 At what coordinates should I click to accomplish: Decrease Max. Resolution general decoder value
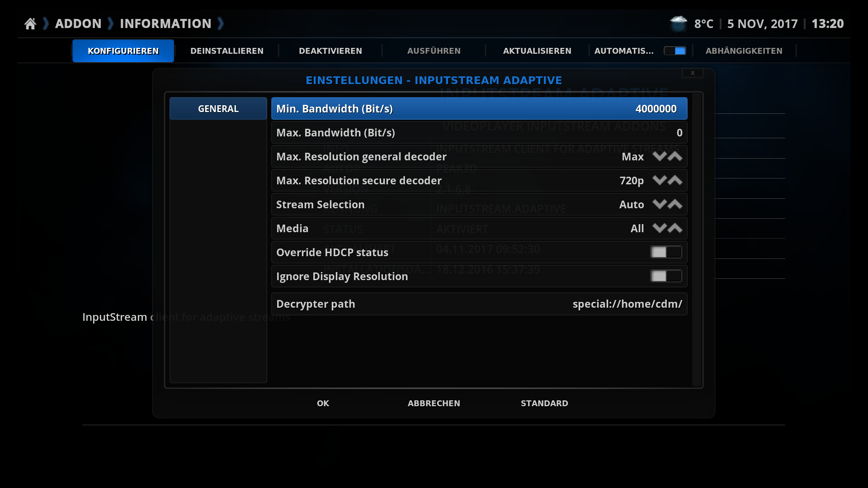point(660,156)
